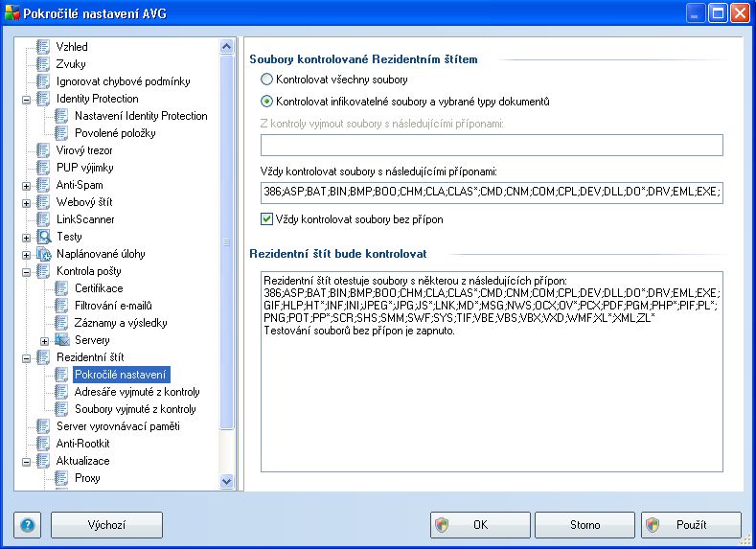The image size is (756, 549).
Task: Click icon beside Adresáře vyjmuté z kontroly
Action: click(61, 392)
